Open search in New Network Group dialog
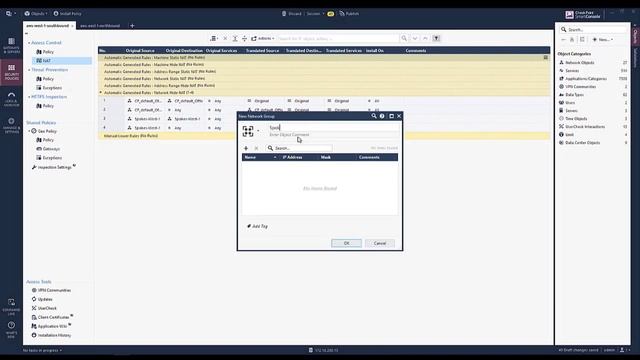Image resolution: width=640 pixels, height=360 pixels. (x=374, y=116)
